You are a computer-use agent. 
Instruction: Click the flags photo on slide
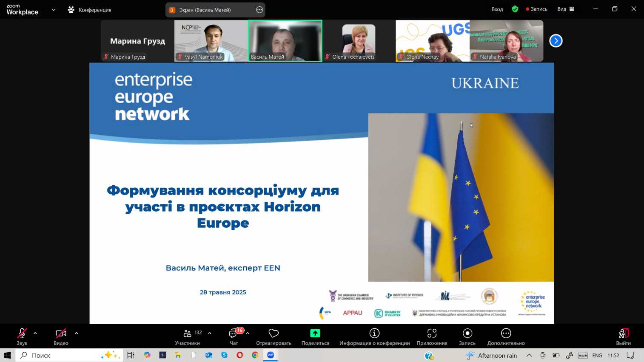(x=461, y=197)
